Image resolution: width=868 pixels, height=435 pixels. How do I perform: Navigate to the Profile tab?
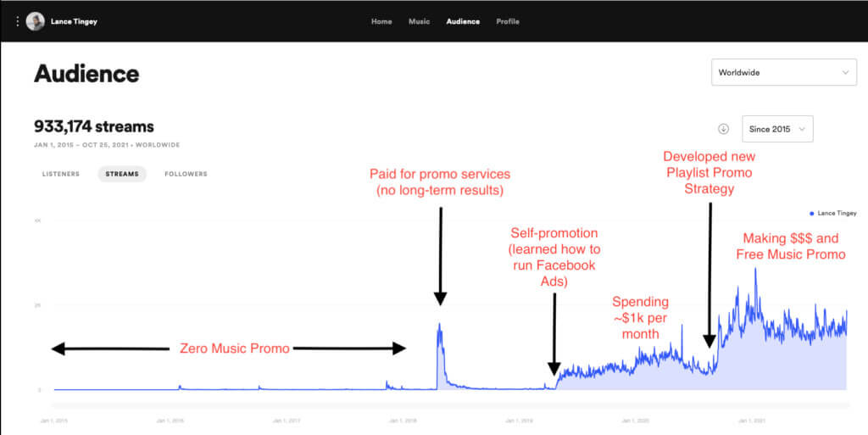(x=508, y=21)
